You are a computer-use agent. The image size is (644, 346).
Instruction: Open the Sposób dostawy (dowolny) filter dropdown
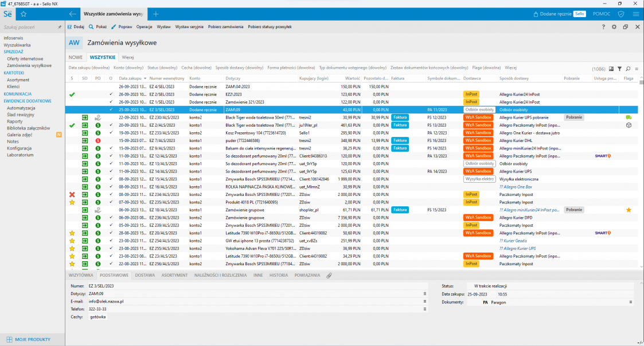239,68
